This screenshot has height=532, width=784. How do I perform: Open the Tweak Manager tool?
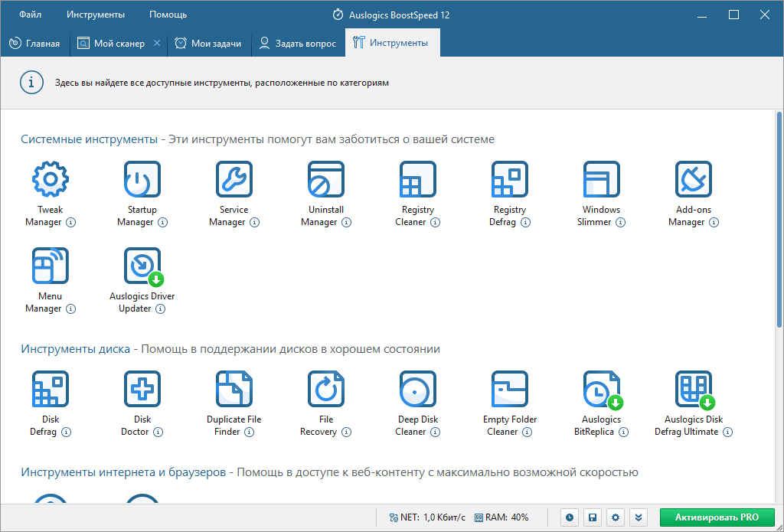pos(50,179)
